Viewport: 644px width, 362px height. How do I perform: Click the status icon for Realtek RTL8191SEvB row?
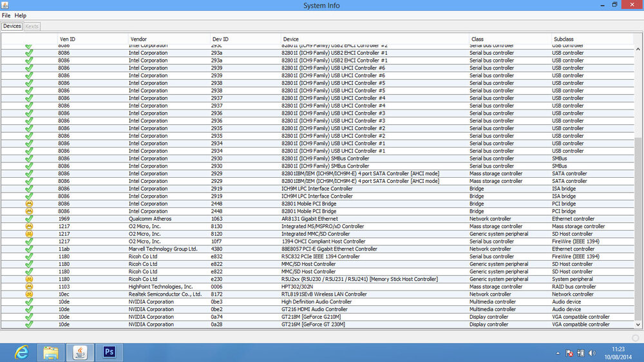[x=29, y=294]
